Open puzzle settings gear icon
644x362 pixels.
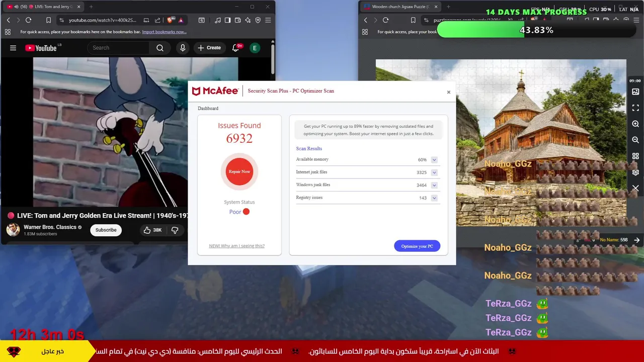coord(635,172)
